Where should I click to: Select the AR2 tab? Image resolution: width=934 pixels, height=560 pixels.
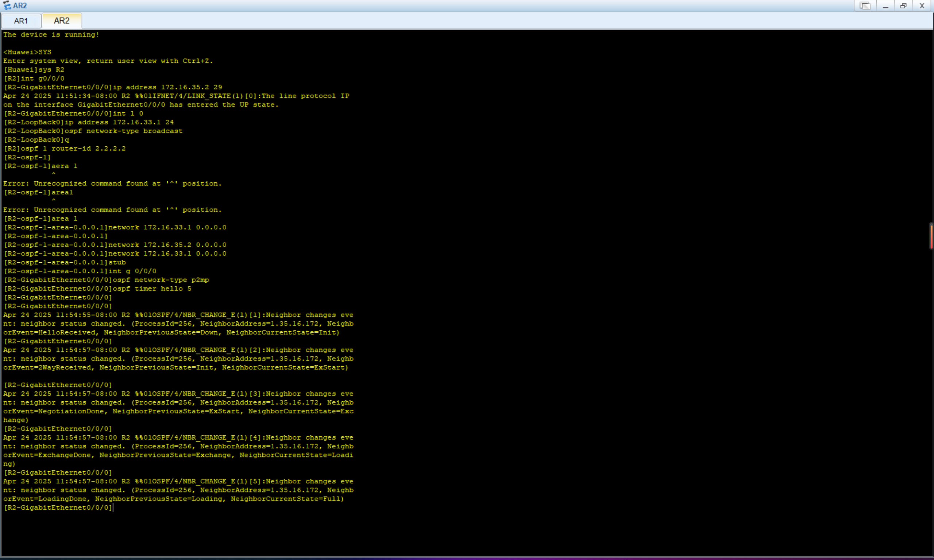(62, 21)
